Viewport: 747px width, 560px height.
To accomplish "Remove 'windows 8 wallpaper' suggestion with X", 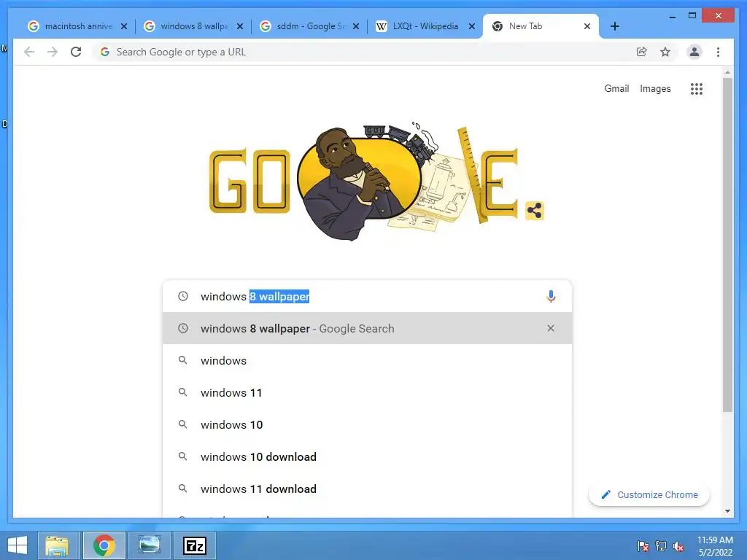I will pos(551,328).
